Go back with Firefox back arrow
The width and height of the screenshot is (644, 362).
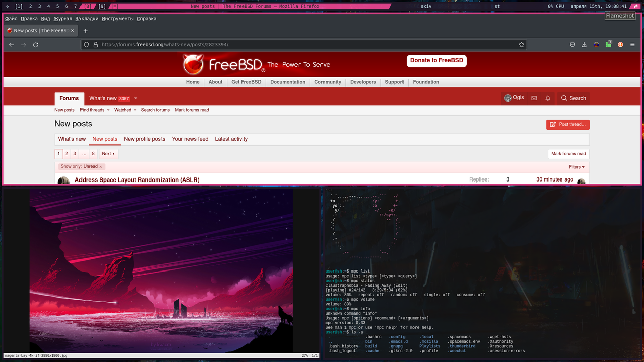click(x=11, y=45)
